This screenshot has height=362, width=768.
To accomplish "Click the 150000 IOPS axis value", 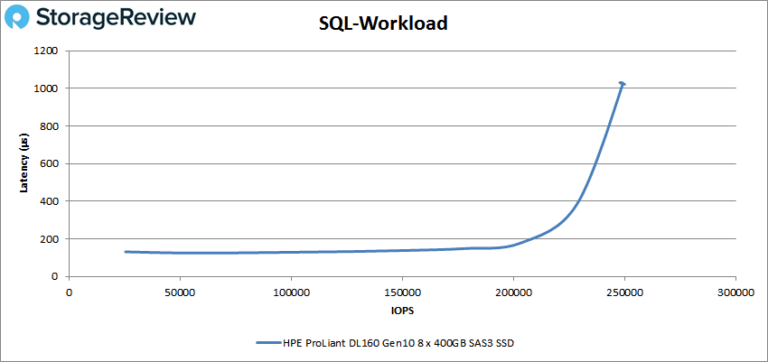I will tap(402, 292).
